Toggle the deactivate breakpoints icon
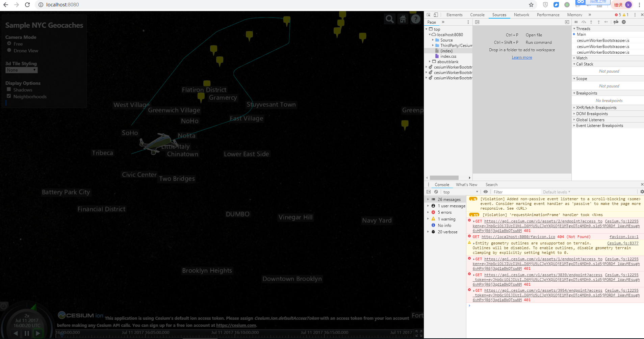Image resolution: width=644 pixels, height=339 pixels. point(616,22)
